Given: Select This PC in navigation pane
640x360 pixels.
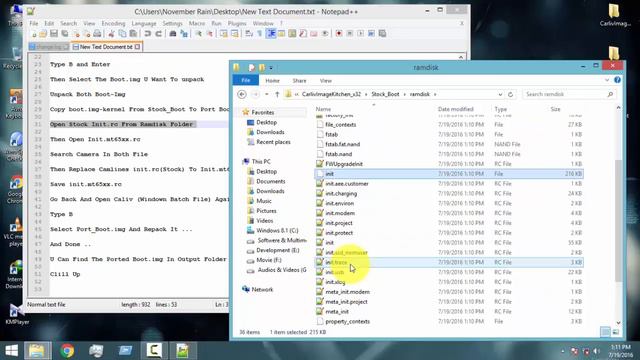Looking at the screenshot, I should pos(261,162).
